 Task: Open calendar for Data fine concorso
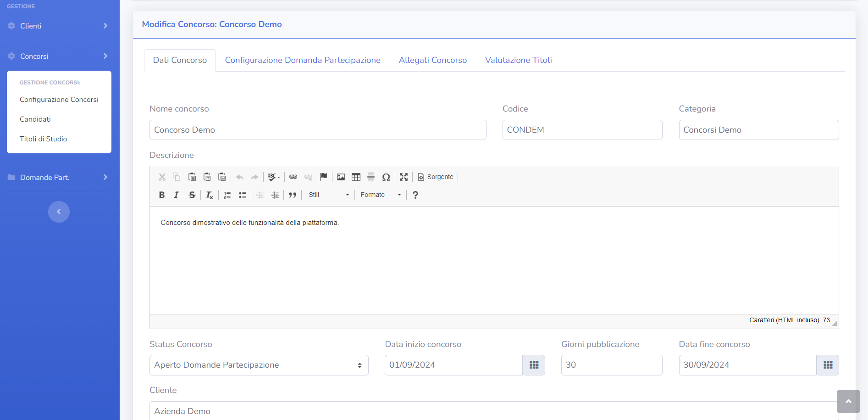click(828, 365)
